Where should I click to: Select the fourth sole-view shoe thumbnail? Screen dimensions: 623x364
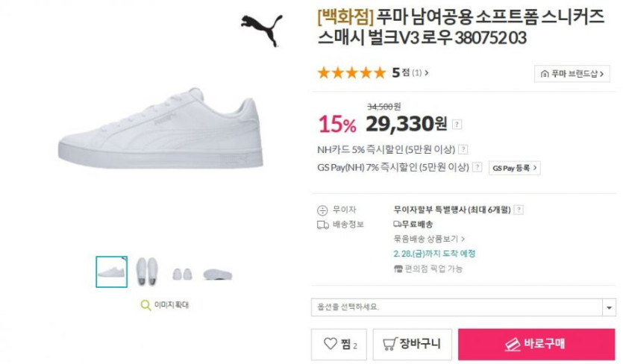[217, 274]
